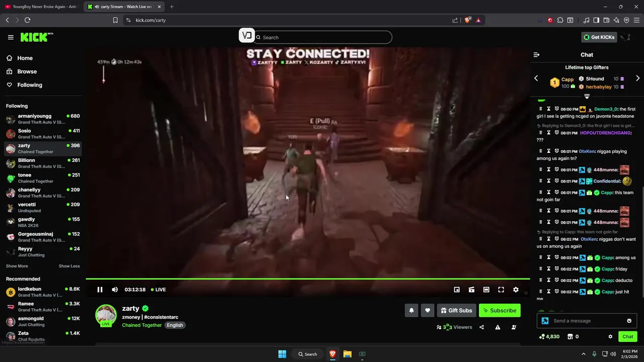
Task: Ban HOPOUTDRENCHGANG using shield icon
Action: [x=556, y=133]
